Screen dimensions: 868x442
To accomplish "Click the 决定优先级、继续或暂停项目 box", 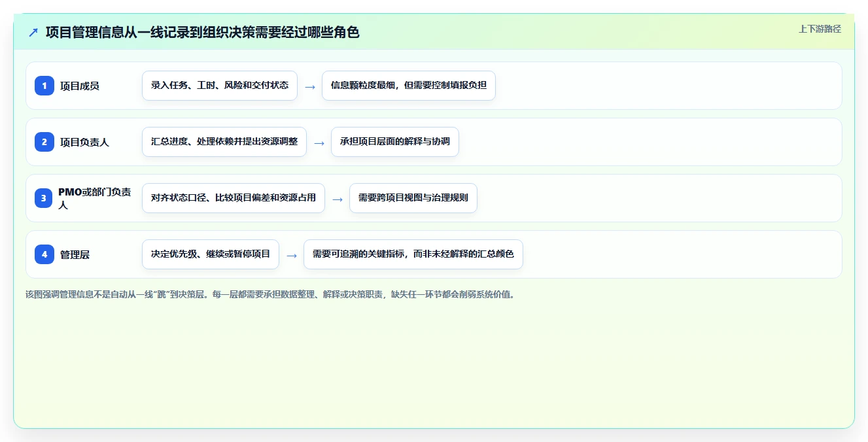I will point(211,254).
